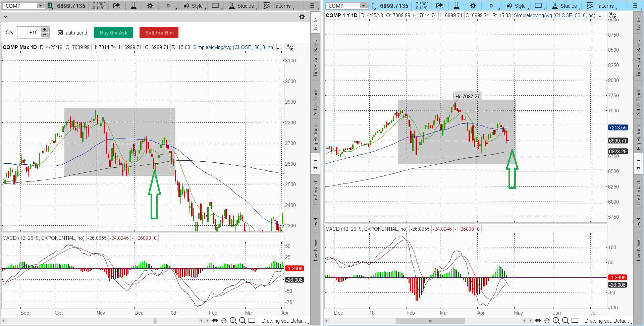Screen dimensions: 644x326
Task: Increase quantity with the plus stepper
Action: [x=45, y=30]
